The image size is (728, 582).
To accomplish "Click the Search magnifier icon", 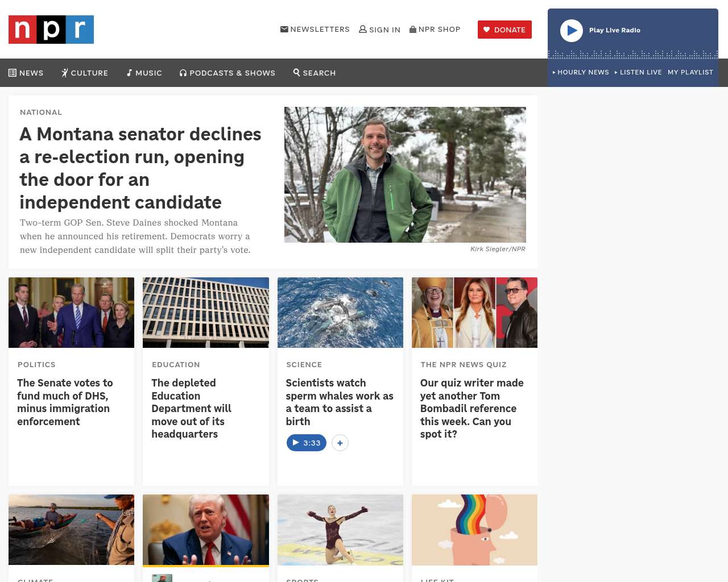I will tap(296, 72).
